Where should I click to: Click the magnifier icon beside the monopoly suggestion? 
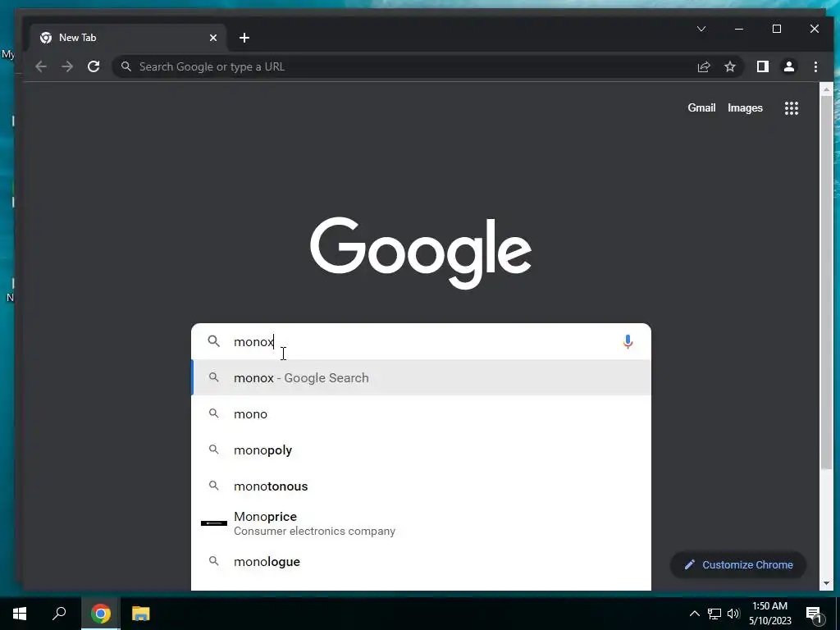[x=214, y=450]
